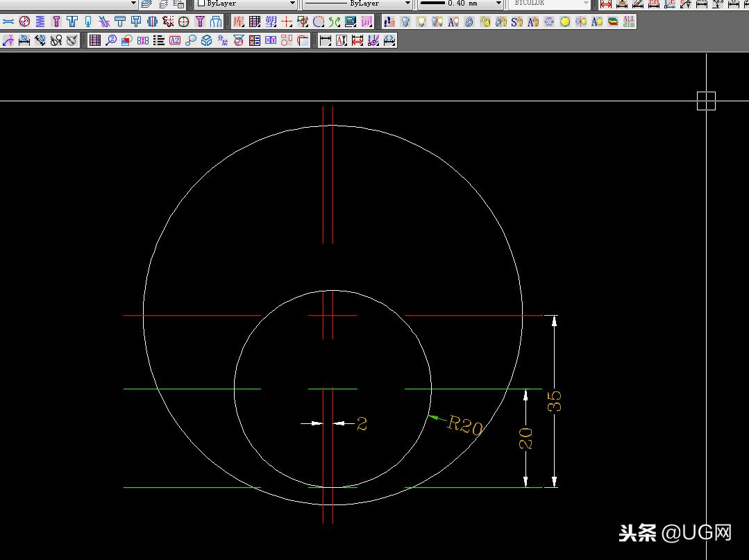Select the 35 vertical dimension text

[x=555, y=401]
